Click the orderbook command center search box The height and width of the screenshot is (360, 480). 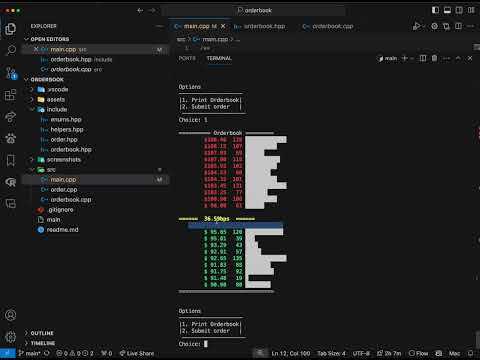tap(254, 10)
